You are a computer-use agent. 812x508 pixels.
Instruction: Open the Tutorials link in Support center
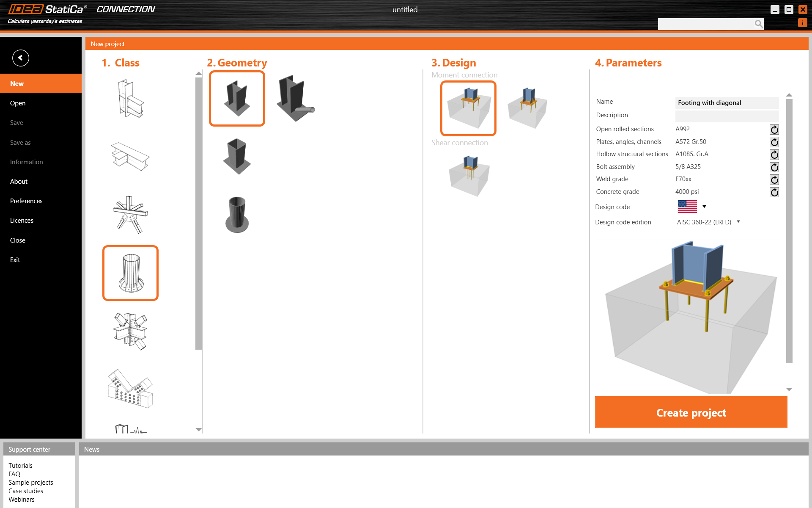20,465
